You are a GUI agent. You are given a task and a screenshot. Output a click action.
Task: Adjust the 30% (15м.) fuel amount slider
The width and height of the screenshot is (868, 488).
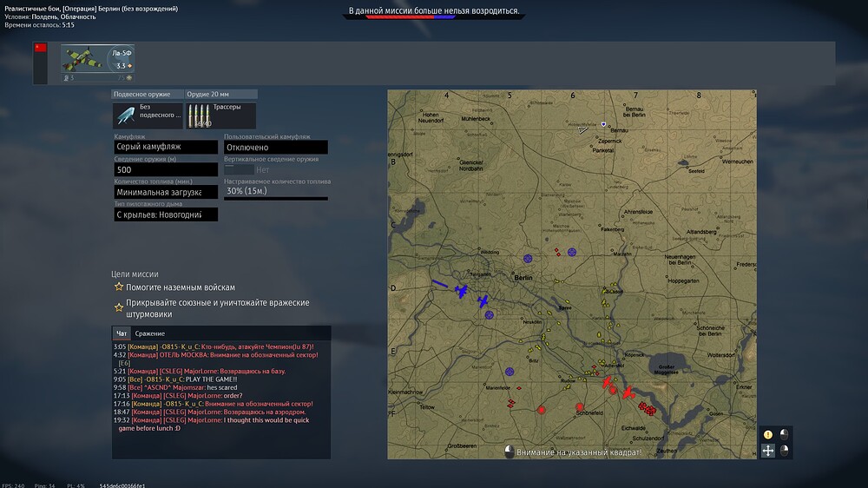(275, 198)
